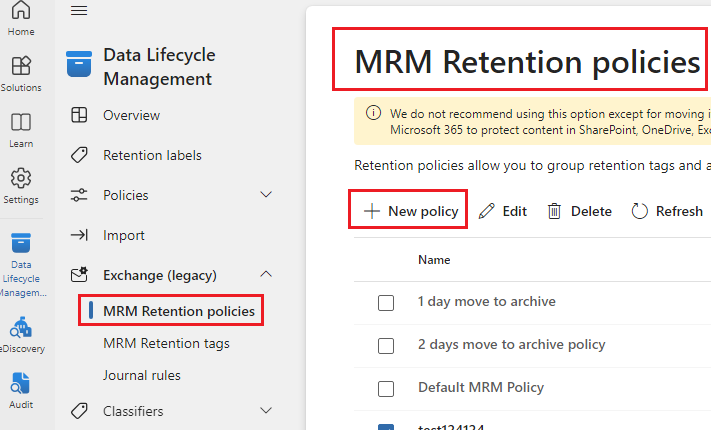Click the plus icon for New policy
Image resolution: width=711 pixels, height=430 pixels.
coord(372,211)
